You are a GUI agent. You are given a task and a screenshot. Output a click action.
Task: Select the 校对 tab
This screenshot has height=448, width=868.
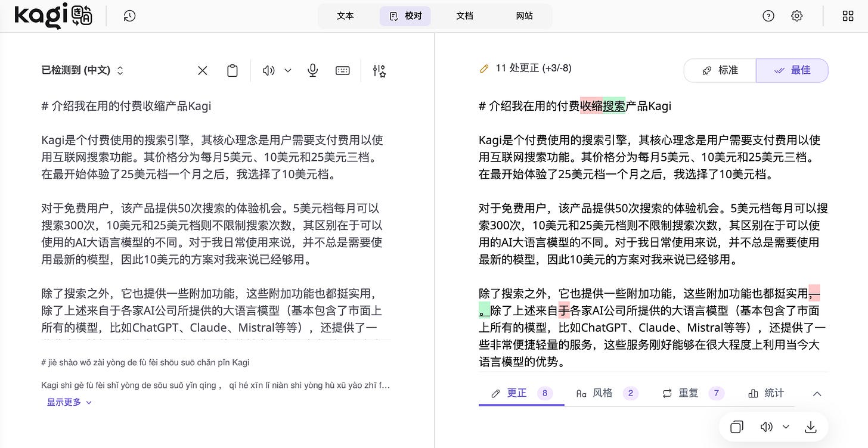pos(405,16)
